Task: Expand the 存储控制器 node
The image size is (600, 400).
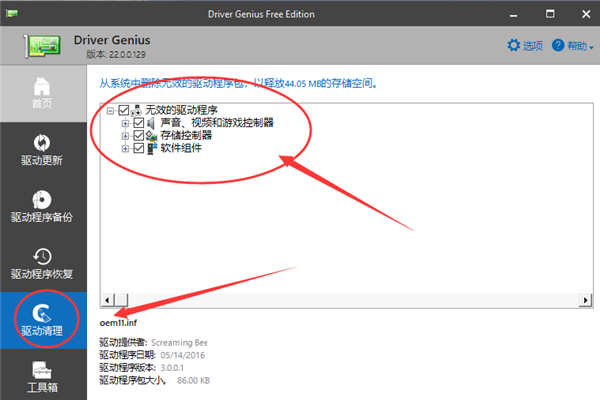Action: click(125, 136)
